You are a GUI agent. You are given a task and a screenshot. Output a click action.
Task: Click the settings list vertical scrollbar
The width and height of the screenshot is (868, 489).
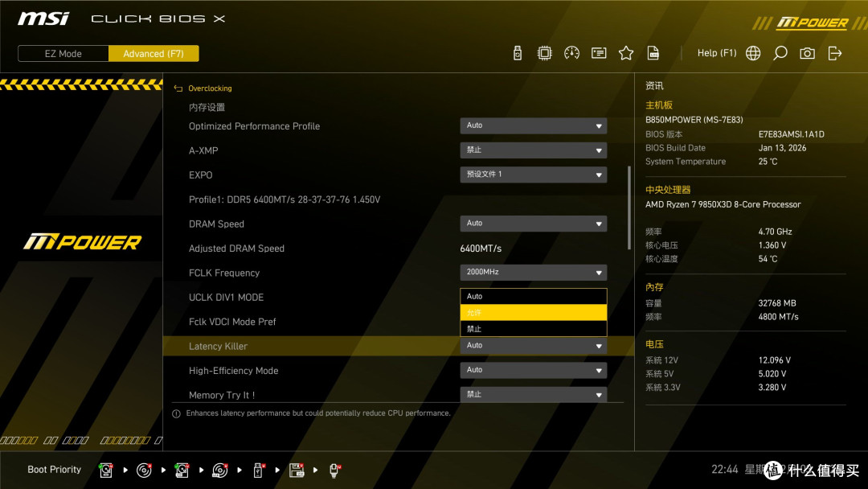[628, 208]
